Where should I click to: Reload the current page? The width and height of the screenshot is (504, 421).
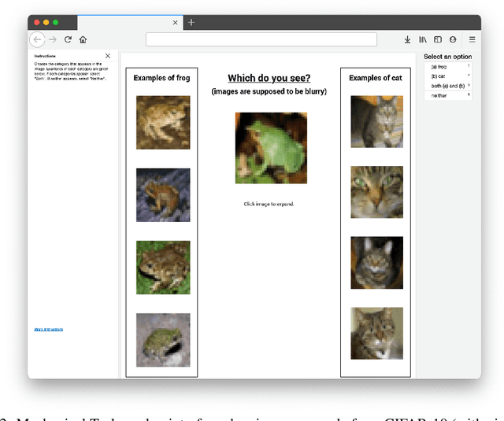[68, 39]
